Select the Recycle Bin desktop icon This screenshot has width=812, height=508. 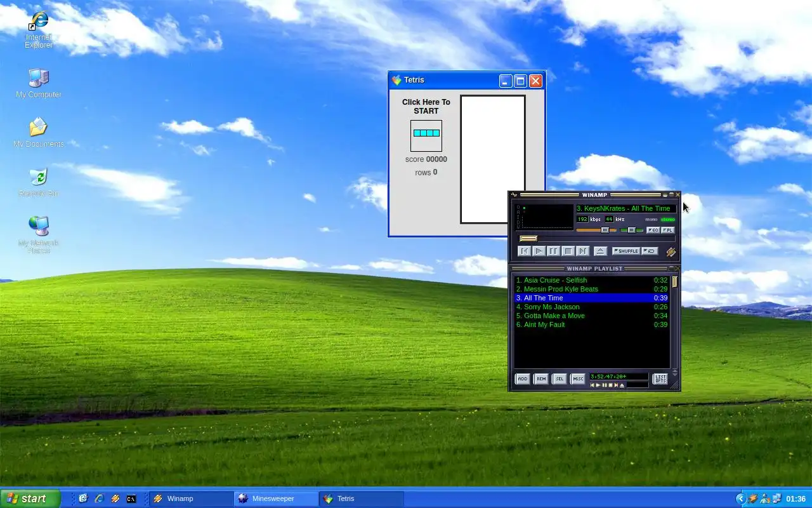tap(39, 182)
